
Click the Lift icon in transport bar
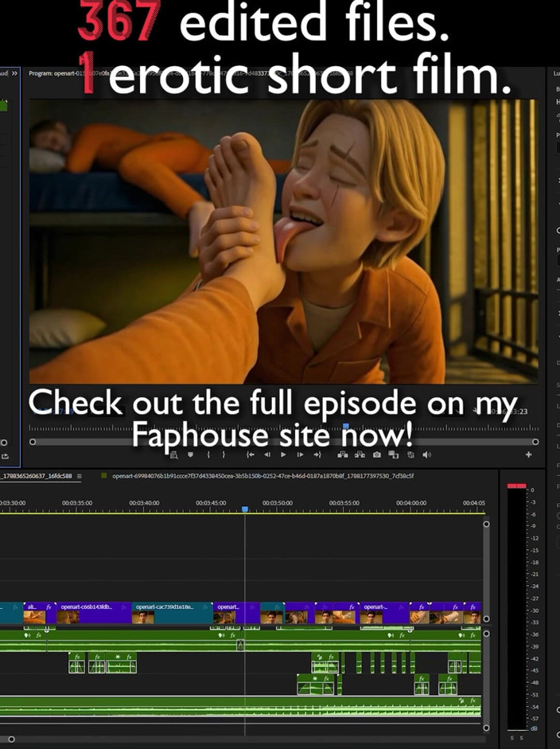click(343, 454)
